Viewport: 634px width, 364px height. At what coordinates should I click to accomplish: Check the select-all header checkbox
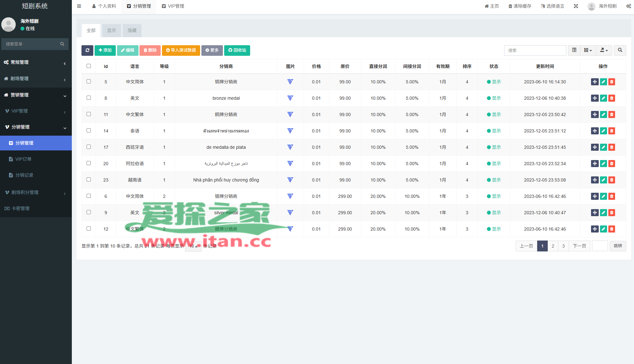click(89, 66)
